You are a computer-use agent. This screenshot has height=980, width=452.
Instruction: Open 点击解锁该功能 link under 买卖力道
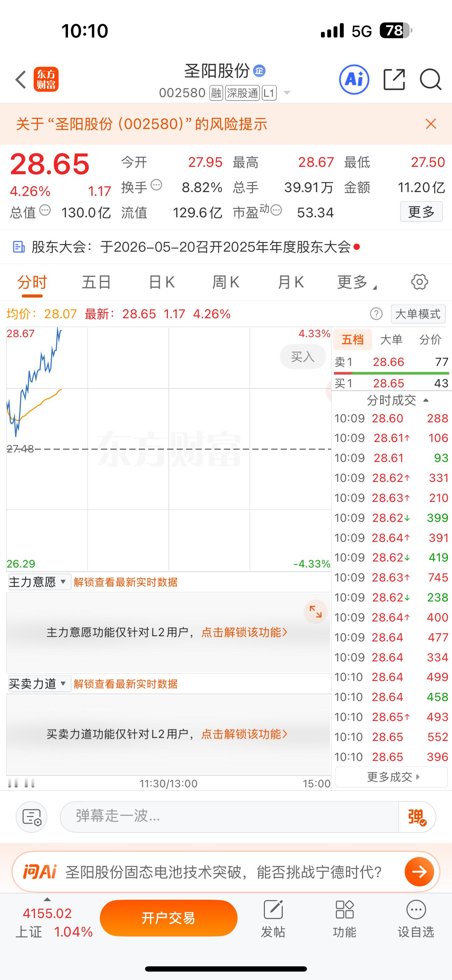[x=244, y=734]
